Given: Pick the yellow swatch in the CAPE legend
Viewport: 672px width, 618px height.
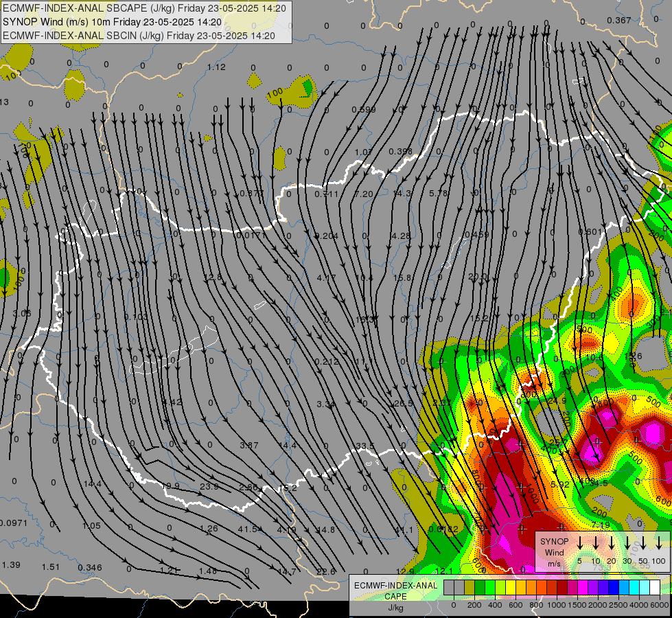Looking at the screenshot, I should coord(511,587).
